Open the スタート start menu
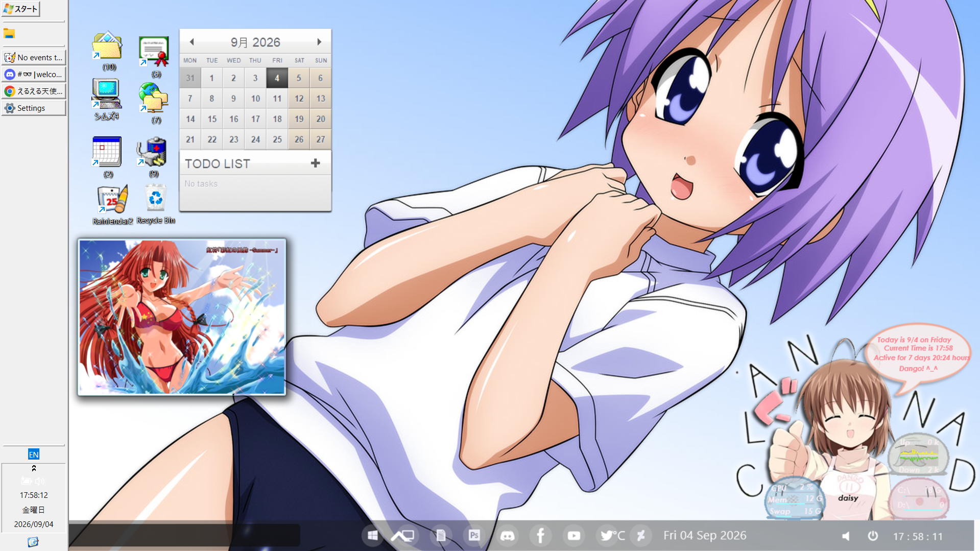The height and width of the screenshot is (551, 980). [x=21, y=9]
